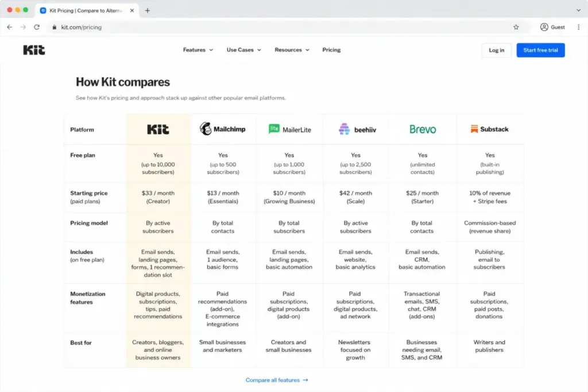This screenshot has height=392, width=588.
Task: Click the Best for row label
Action: pyautogui.click(x=81, y=343)
